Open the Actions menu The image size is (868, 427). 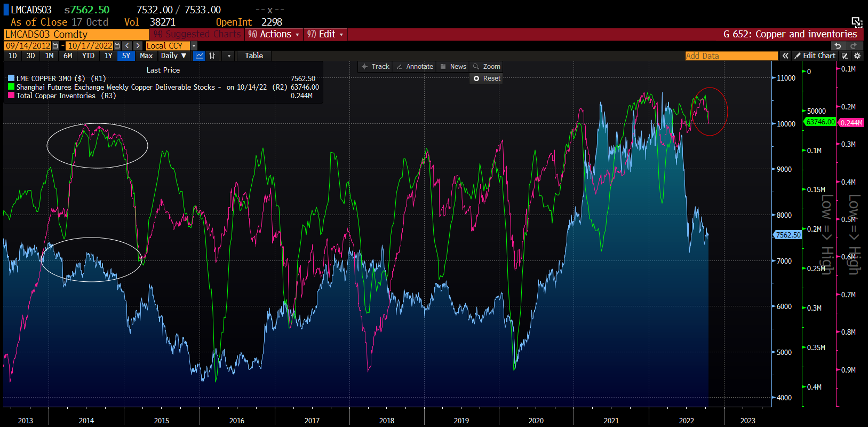click(x=274, y=34)
